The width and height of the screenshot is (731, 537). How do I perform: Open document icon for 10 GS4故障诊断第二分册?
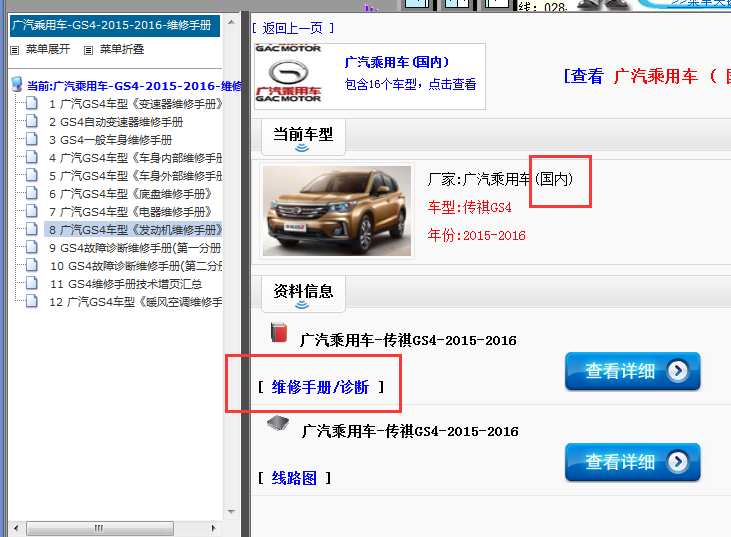[x=32, y=265]
